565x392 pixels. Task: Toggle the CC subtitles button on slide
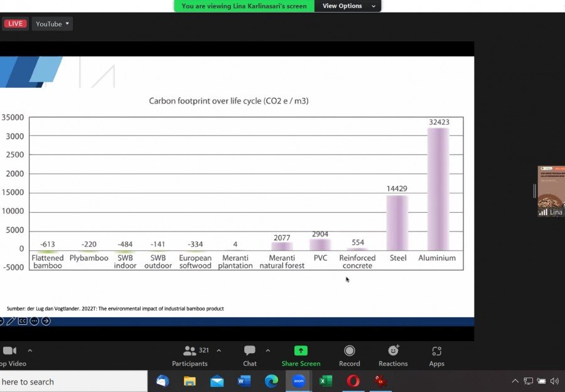23,320
